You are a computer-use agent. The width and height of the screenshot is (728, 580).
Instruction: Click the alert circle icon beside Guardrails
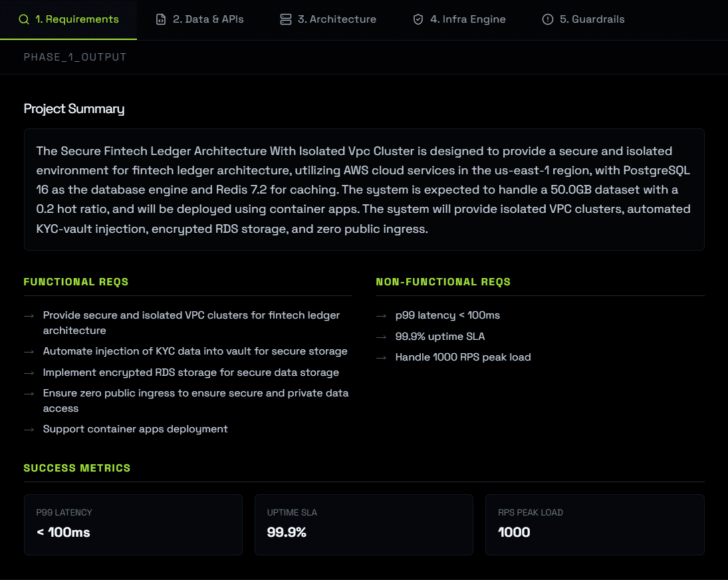548,19
